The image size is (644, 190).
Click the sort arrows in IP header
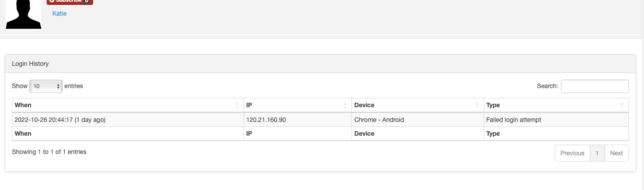point(345,105)
